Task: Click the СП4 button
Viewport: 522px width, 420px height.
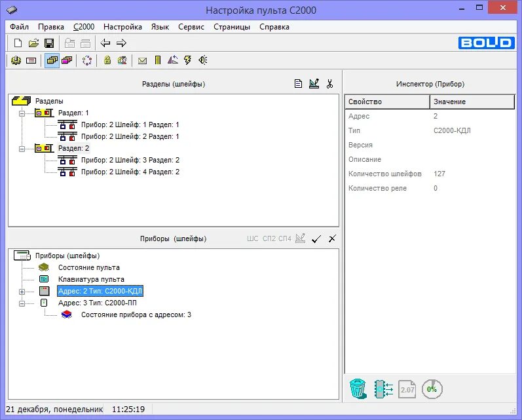Action: pos(285,239)
